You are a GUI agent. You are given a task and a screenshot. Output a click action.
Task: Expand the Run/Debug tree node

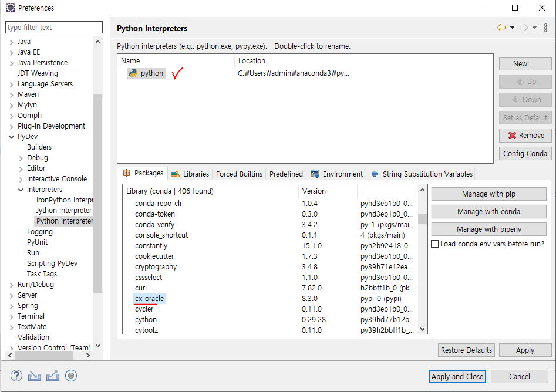(11, 285)
